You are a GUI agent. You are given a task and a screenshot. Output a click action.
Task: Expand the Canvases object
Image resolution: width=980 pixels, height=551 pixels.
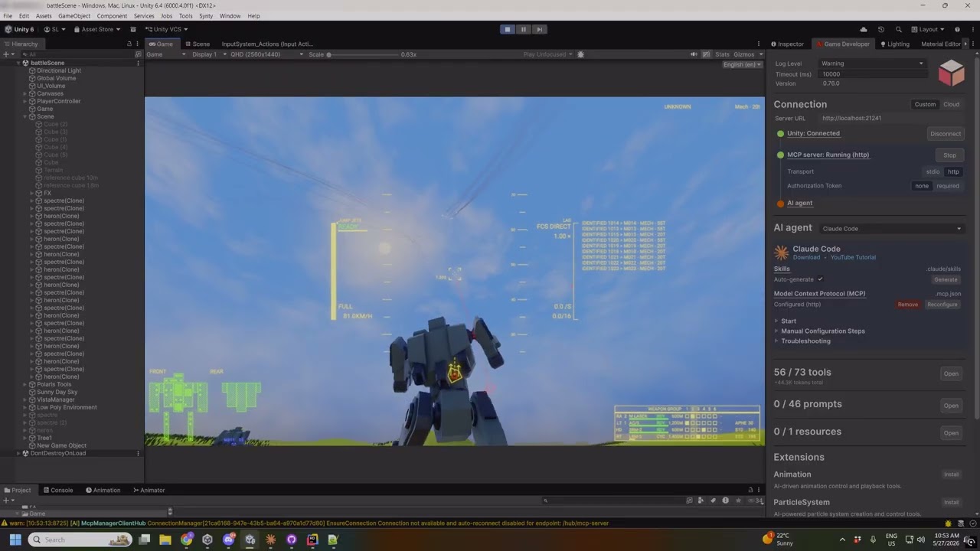pyautogui.click(x=24, y=93)
